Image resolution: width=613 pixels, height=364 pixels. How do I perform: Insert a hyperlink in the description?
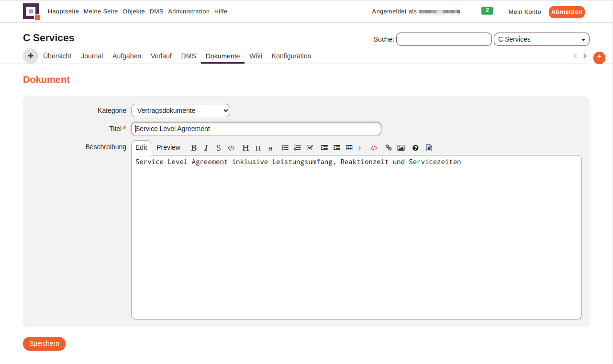[x=388, y=148]
